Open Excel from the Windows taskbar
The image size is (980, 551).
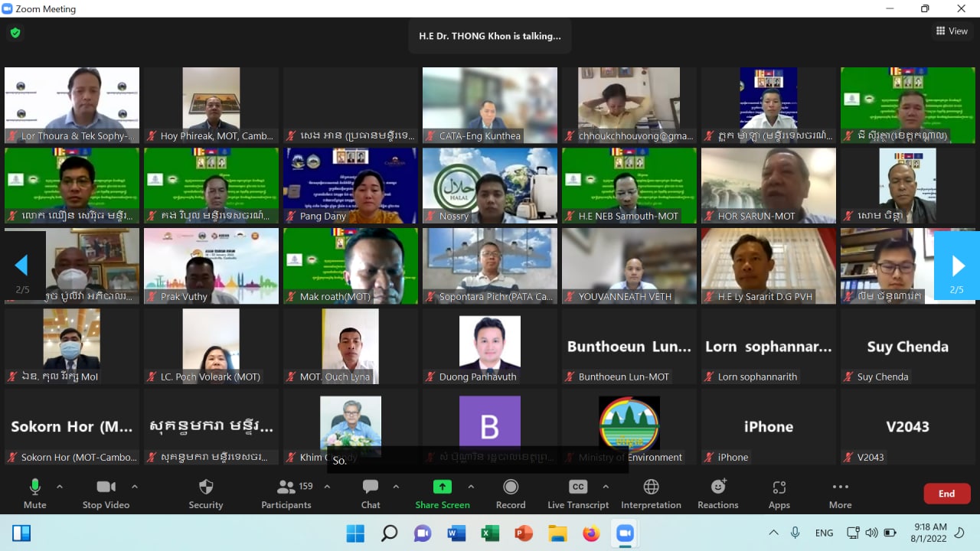[x=490, y=533]
